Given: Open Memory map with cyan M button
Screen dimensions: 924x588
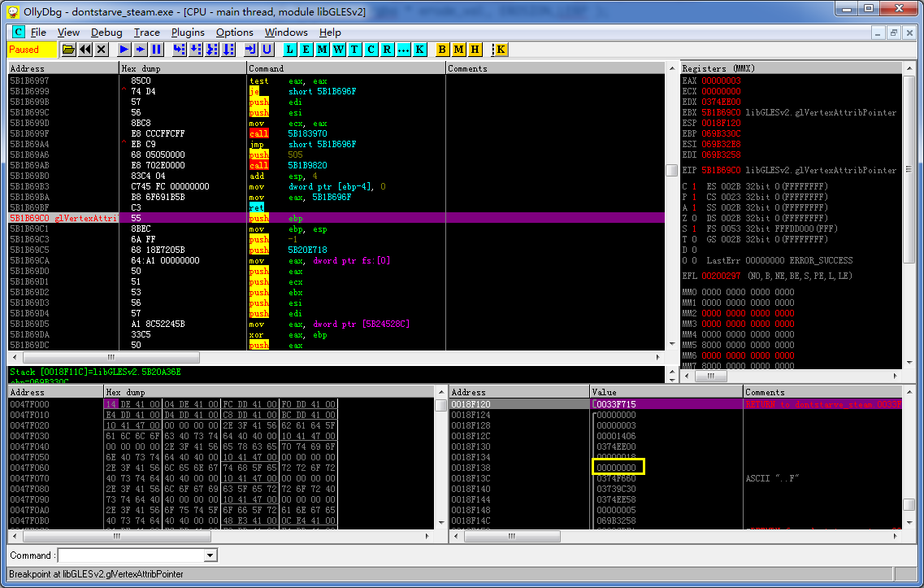Looking at the screenshot, I should [x=322, y=50].
